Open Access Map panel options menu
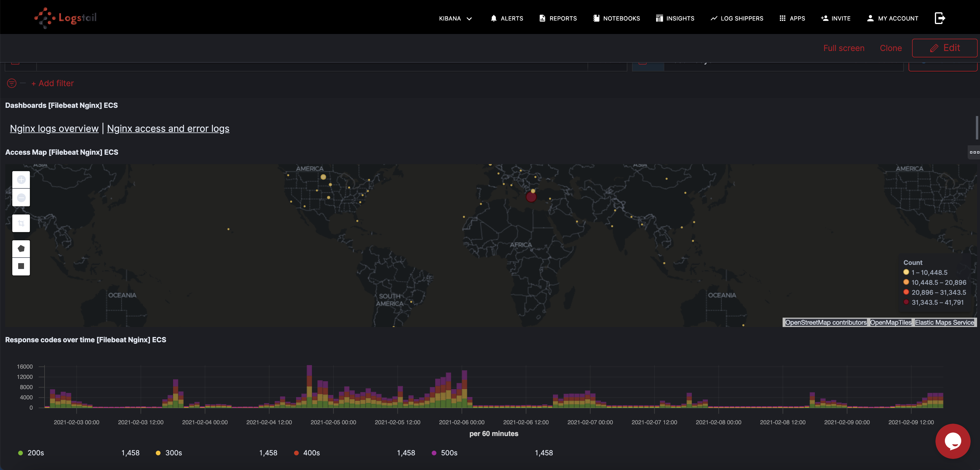980x470 pixels. 974,152
